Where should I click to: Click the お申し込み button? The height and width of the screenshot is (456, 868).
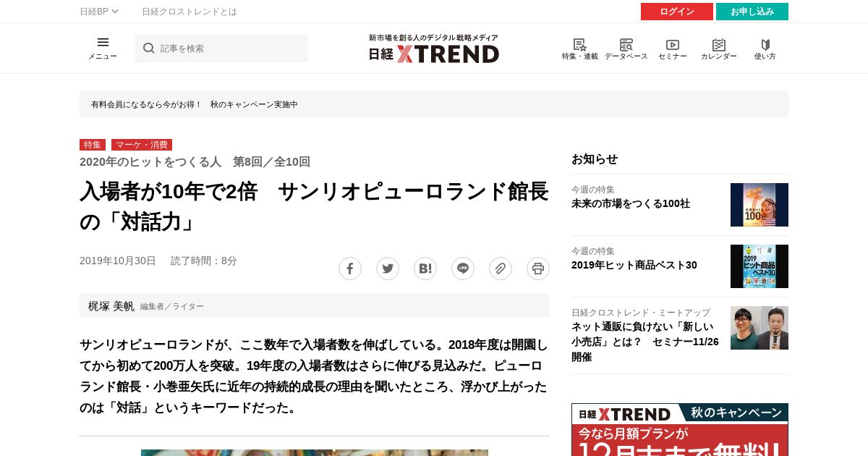click(752, 12)
